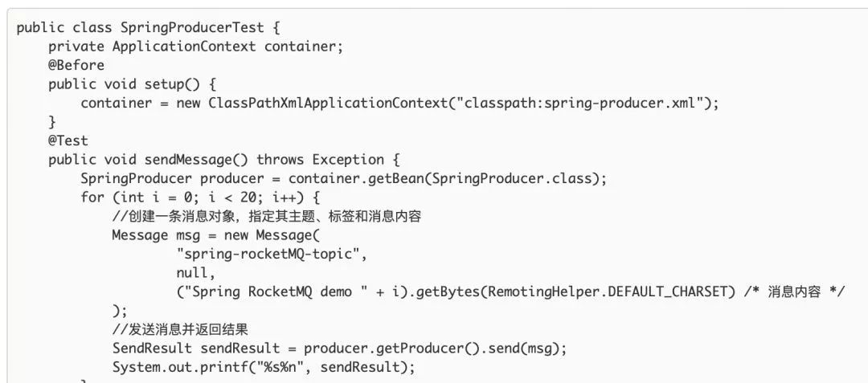This screenshot has height=383, width=868.
Task: Click the for loop keyword
Action: coord(92,198)
